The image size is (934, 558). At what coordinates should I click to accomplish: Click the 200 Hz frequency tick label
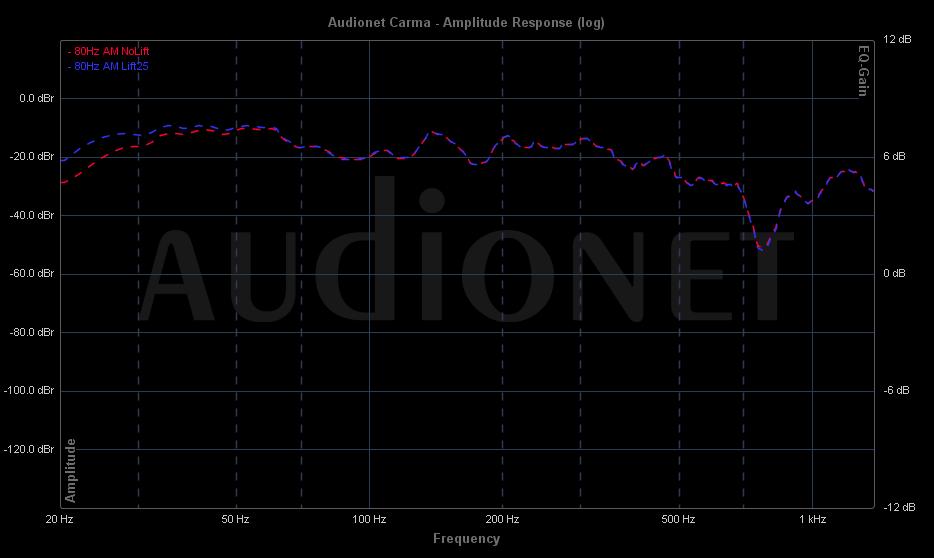502,519
